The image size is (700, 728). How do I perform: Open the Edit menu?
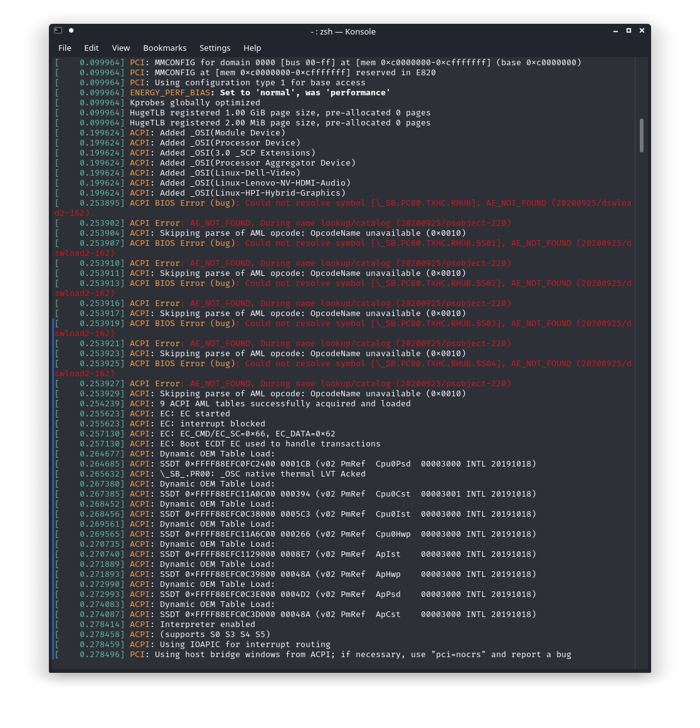click(92, 48)
